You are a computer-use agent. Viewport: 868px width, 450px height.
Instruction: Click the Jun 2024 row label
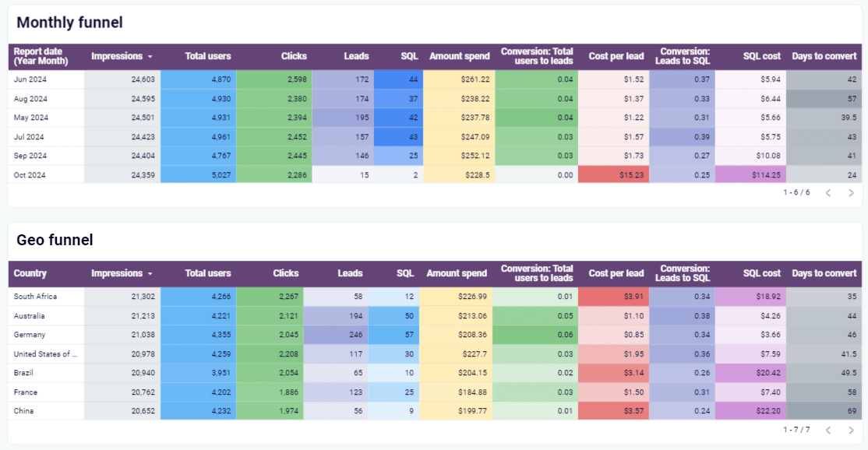tap(30, 79)
